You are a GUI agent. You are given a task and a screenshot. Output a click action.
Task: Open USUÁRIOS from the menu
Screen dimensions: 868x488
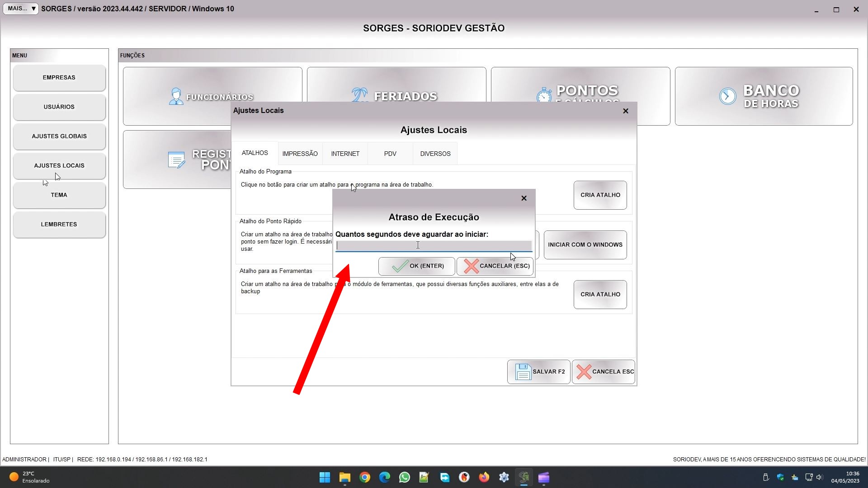(59, 107)
